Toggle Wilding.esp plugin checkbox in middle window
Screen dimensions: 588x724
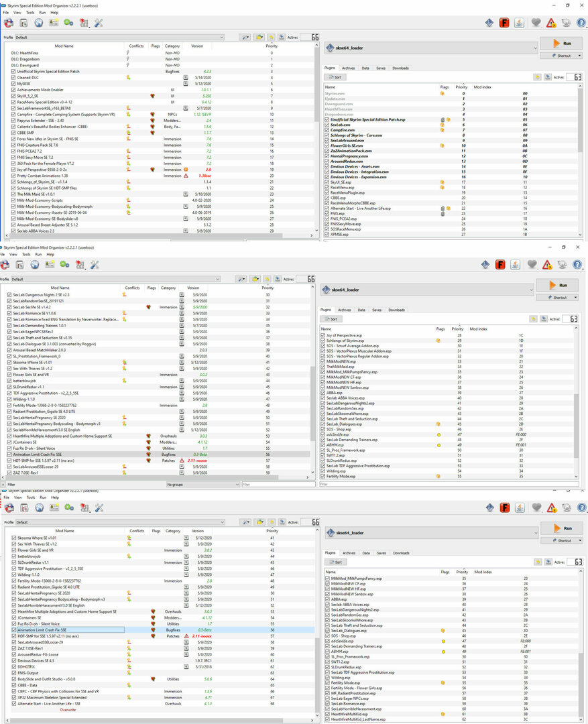click(x=323, y=471)
